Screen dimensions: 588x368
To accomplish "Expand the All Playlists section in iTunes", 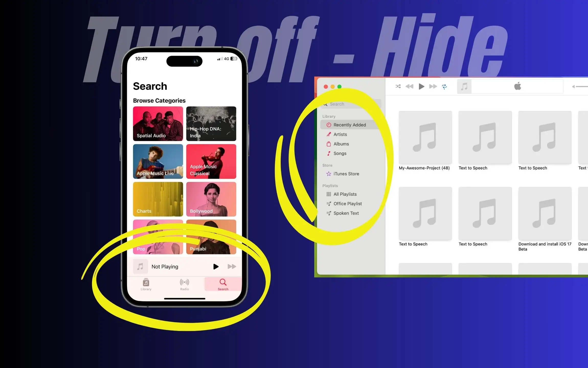I will coord(345,194).
